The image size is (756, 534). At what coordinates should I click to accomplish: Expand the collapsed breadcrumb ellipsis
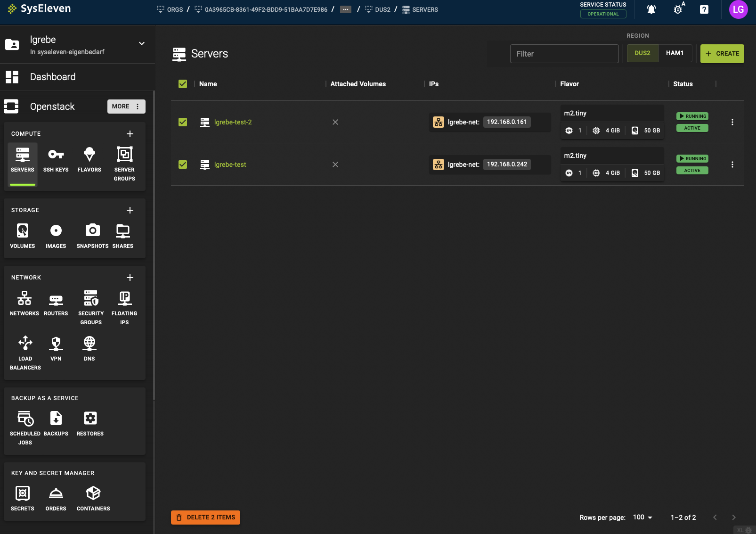click(x=346, y=9)
